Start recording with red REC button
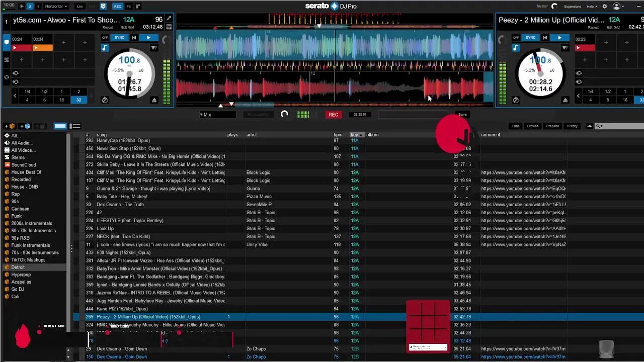644x362 pixels. click(x=333, y=115)
